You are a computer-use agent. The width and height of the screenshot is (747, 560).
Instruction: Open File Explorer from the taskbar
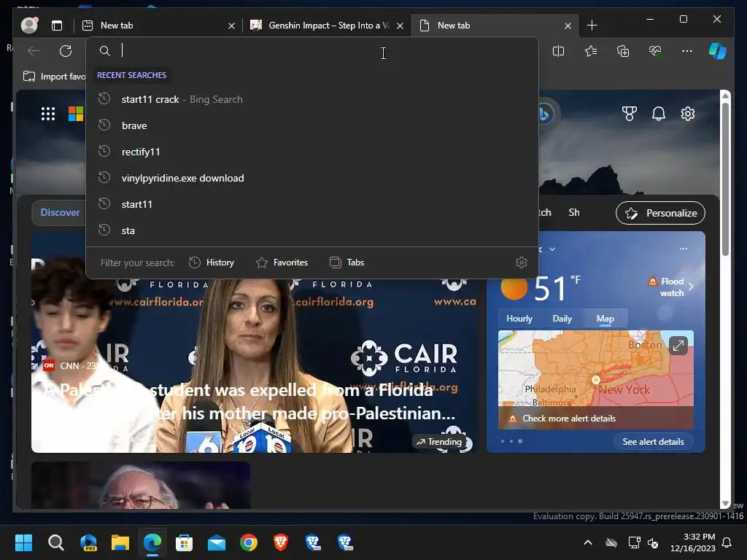click(x=120, y=542)
